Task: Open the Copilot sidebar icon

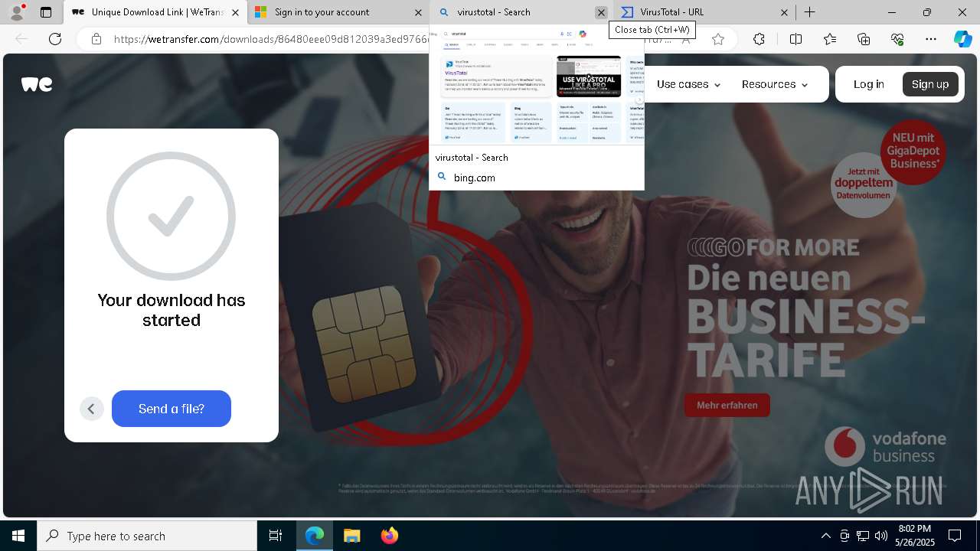Action: coord(962,39)
